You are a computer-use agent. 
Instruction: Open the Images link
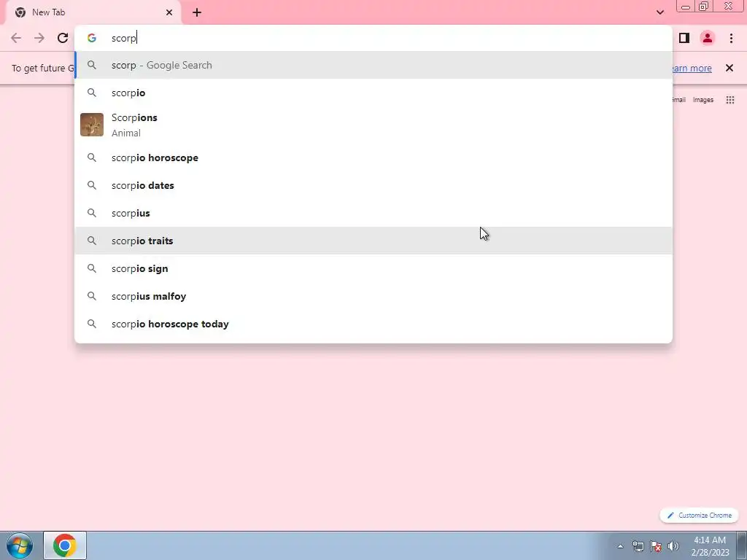point(703,100)
